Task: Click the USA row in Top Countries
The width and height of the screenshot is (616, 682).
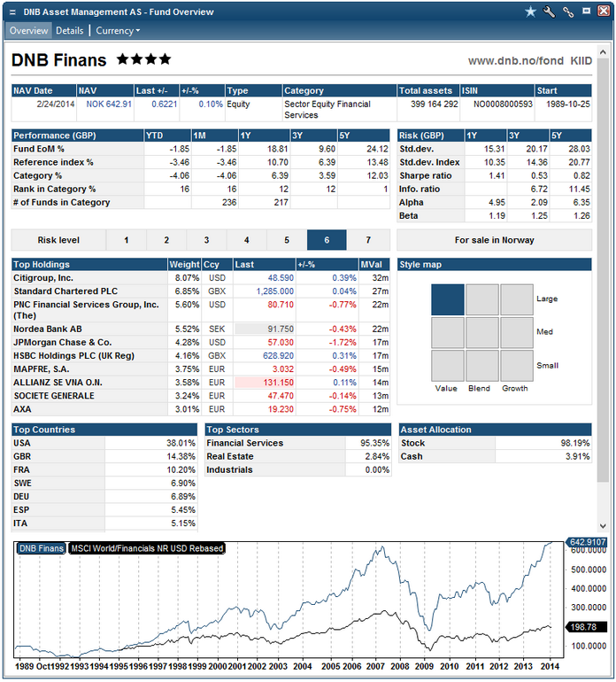Action: [x=104, y=443]
